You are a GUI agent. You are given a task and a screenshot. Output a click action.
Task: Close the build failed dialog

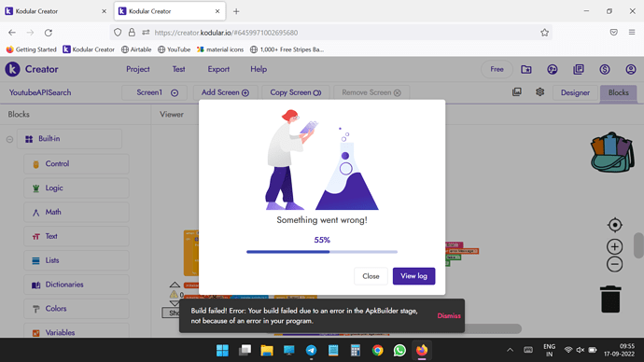(371, 276)
